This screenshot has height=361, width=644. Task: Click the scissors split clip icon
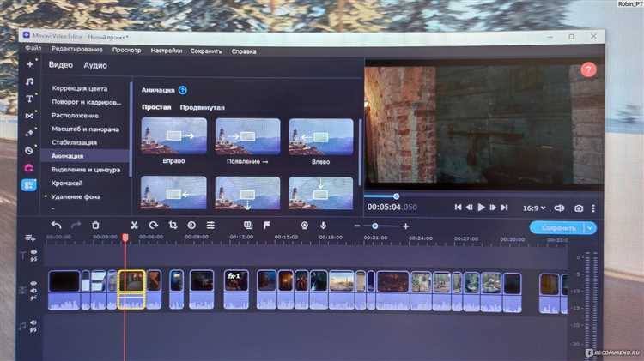pyautogui.click(x=133, y=225)
